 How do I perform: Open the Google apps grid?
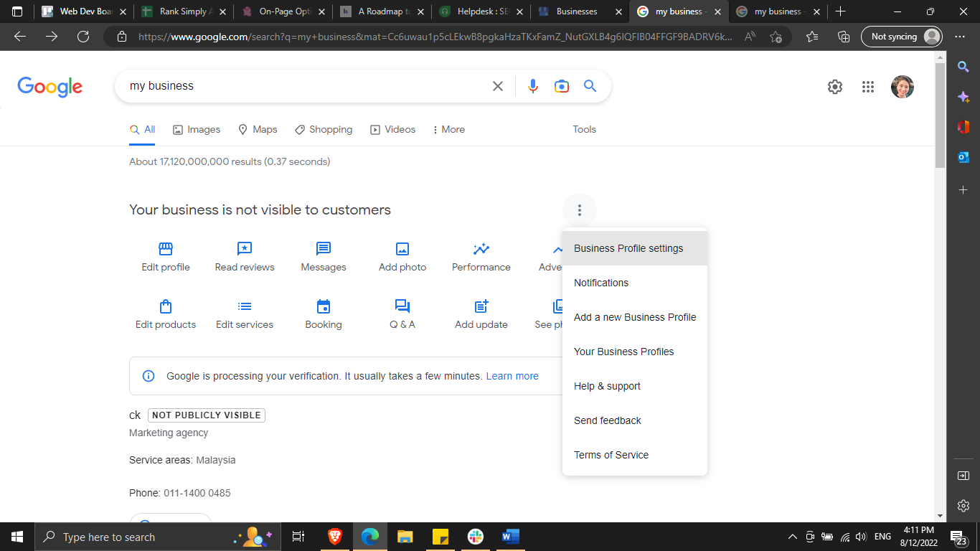[x=868, y=87]
